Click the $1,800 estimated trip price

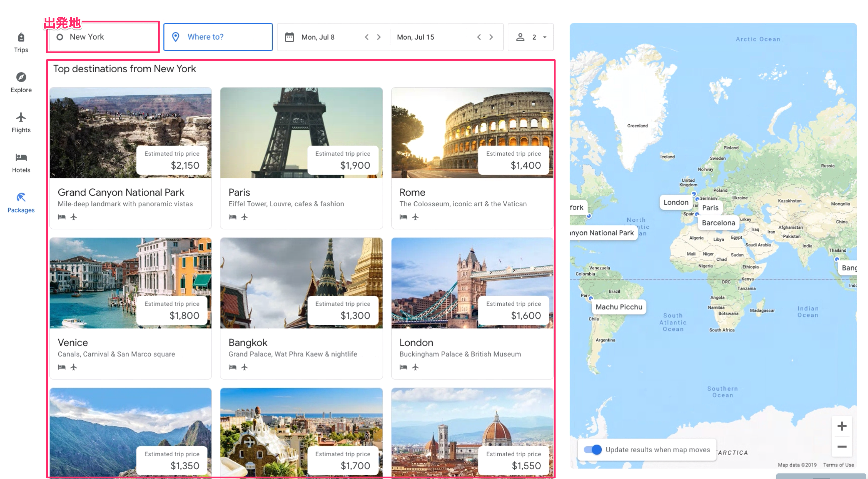[184, 316]
